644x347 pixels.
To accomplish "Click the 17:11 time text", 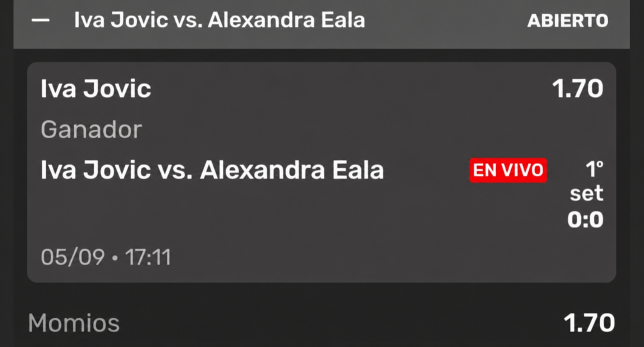I will [x=148, y=257].
